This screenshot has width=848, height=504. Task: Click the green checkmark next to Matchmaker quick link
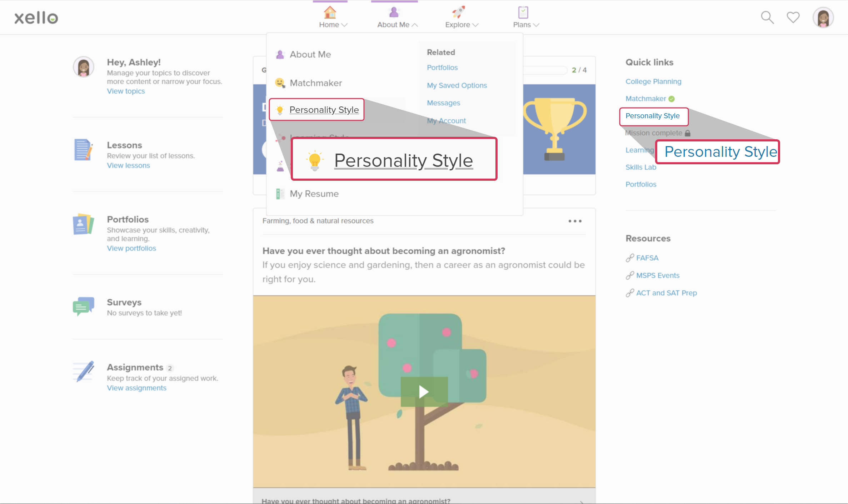[x=672, y=99]
